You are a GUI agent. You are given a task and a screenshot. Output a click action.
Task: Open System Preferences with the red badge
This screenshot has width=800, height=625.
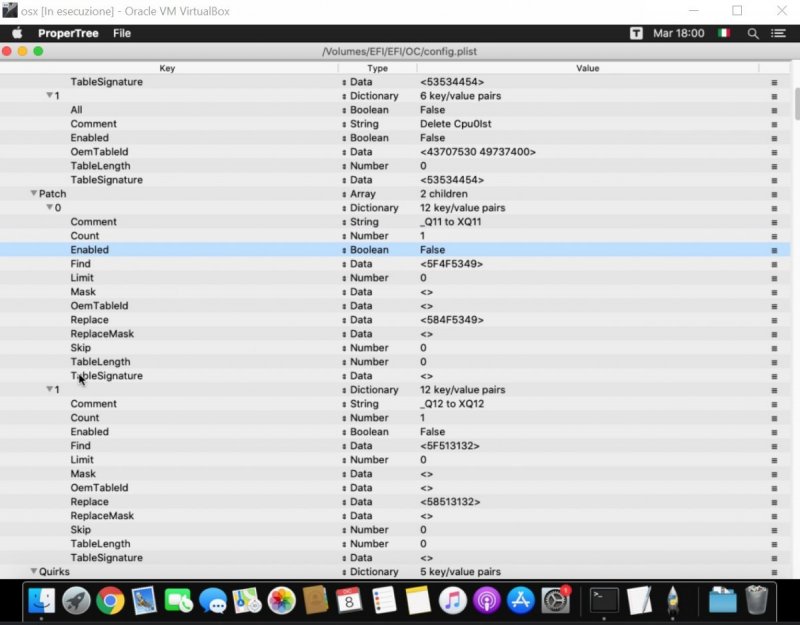[x=556, y=601]
